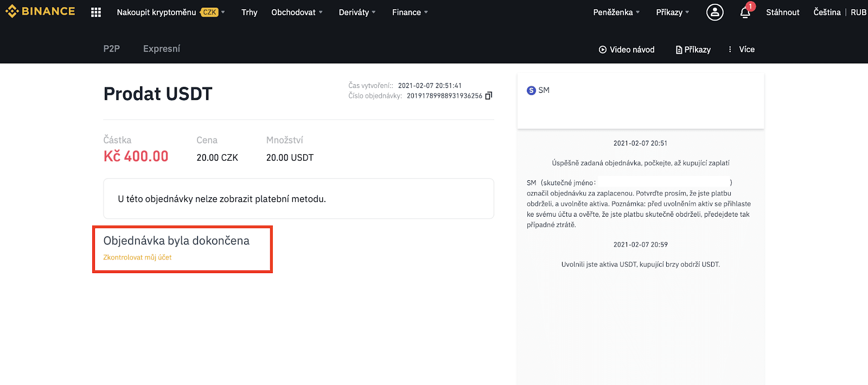Click the Zkontrolovat můj účet link
868x385 pixels.
click(137, 257)
